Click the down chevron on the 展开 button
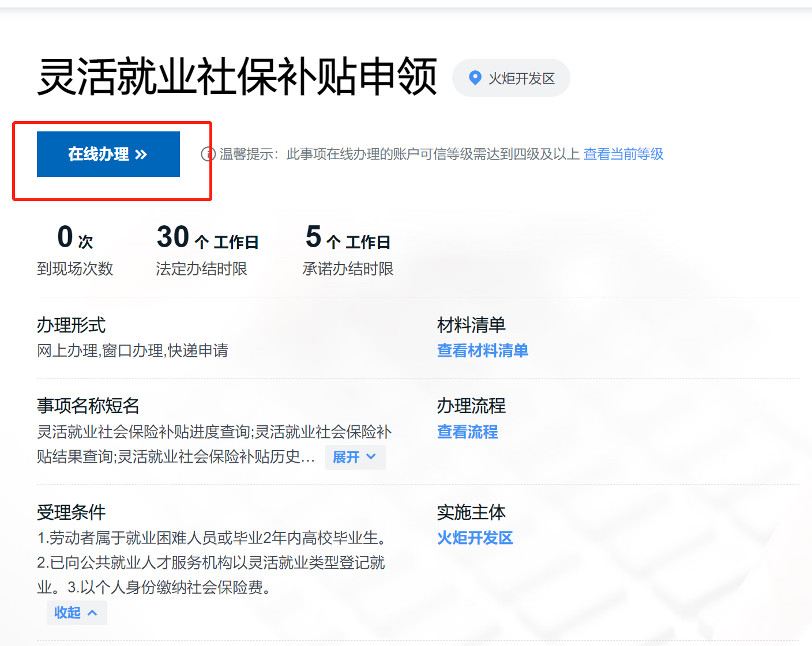Image resolution: width=812 pixels, height=646 pixels. click(371, 457)
